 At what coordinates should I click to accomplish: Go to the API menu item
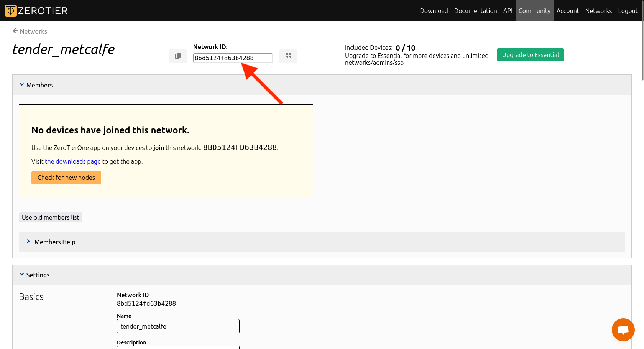tap(508, 11)
